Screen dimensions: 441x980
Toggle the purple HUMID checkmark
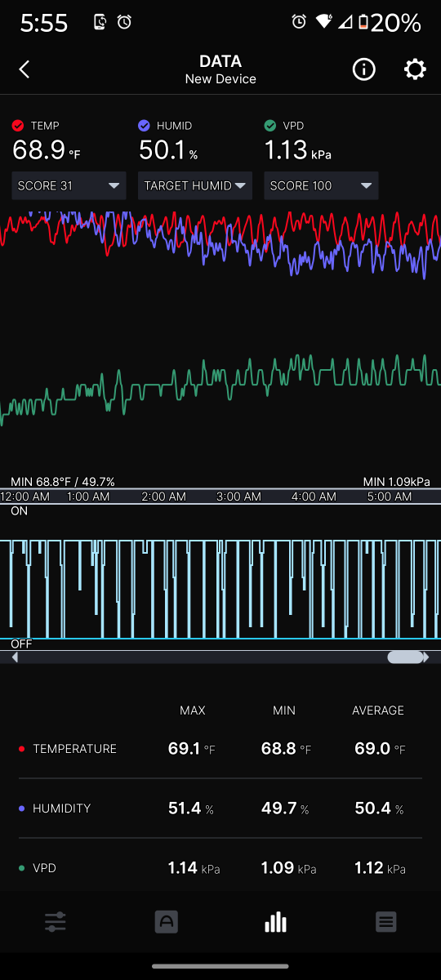click(x=144, y=126)
